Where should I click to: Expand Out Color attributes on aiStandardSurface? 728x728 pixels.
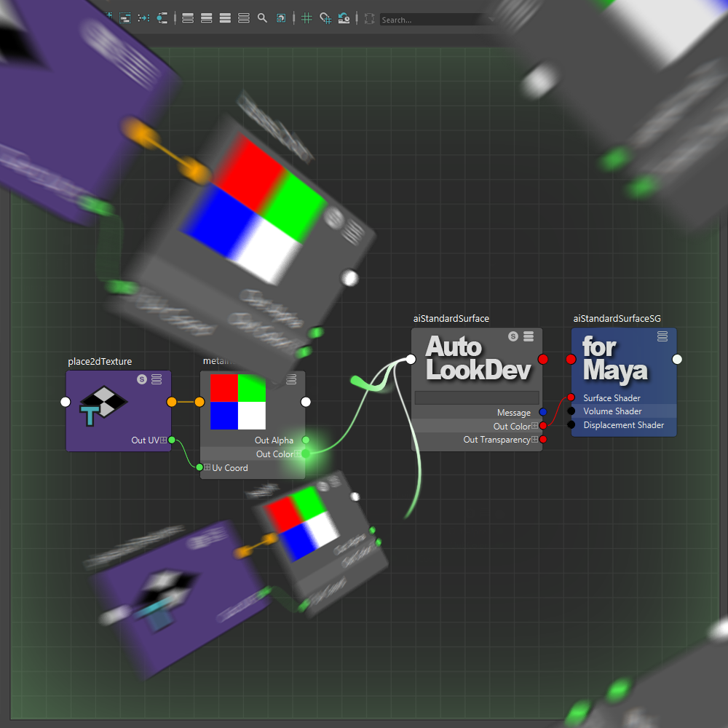tap(534, 426)
